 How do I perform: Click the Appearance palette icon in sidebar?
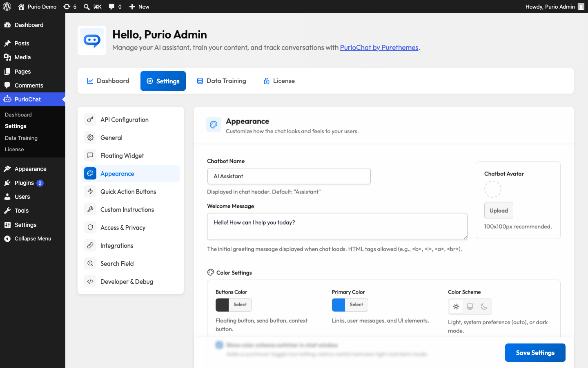click(90, 173)
